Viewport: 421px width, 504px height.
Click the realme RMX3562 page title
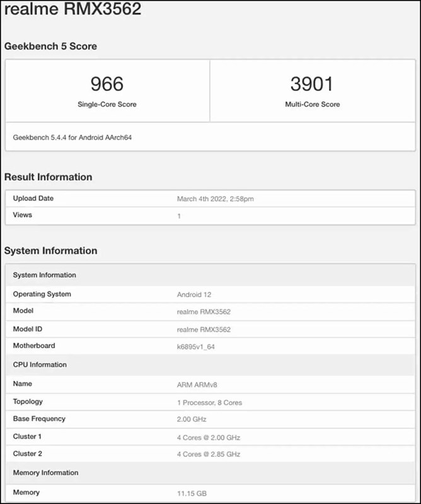tap(72, 8)
